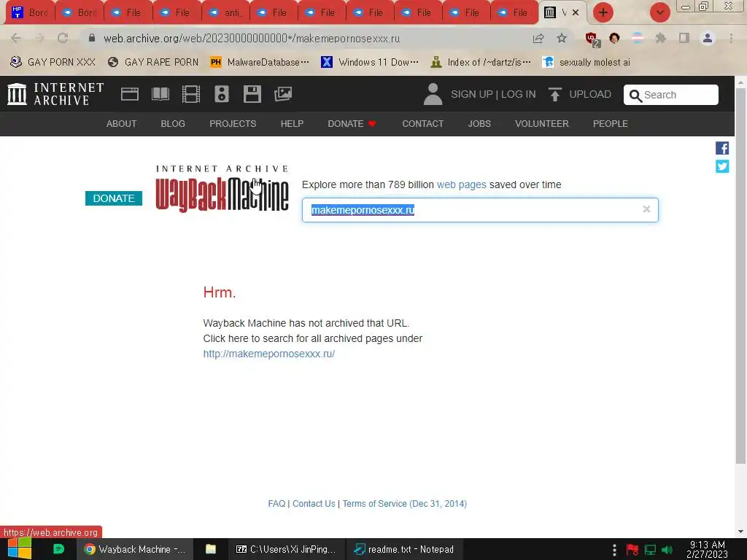747x560 pixels.
Task: Open Windows Start menu
Action: coord(19,549)
